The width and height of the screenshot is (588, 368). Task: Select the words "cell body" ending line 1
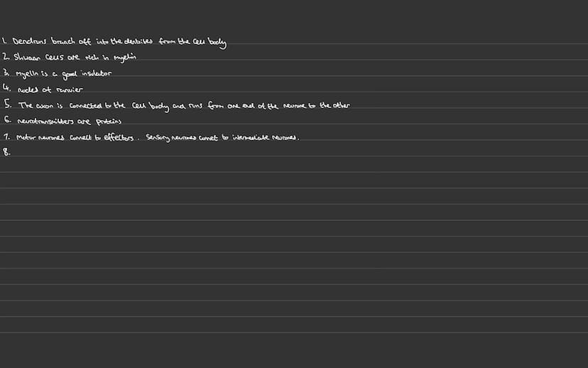coord(210,43)
